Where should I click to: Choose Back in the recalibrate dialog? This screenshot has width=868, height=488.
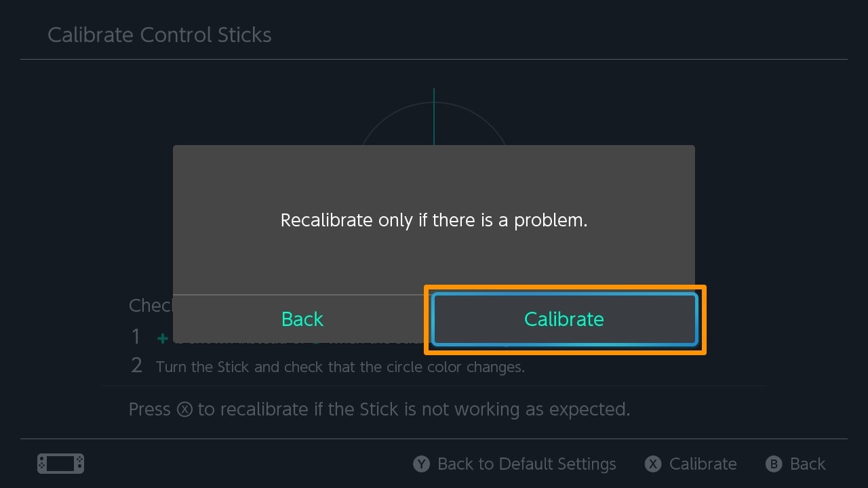click(302, 319)
